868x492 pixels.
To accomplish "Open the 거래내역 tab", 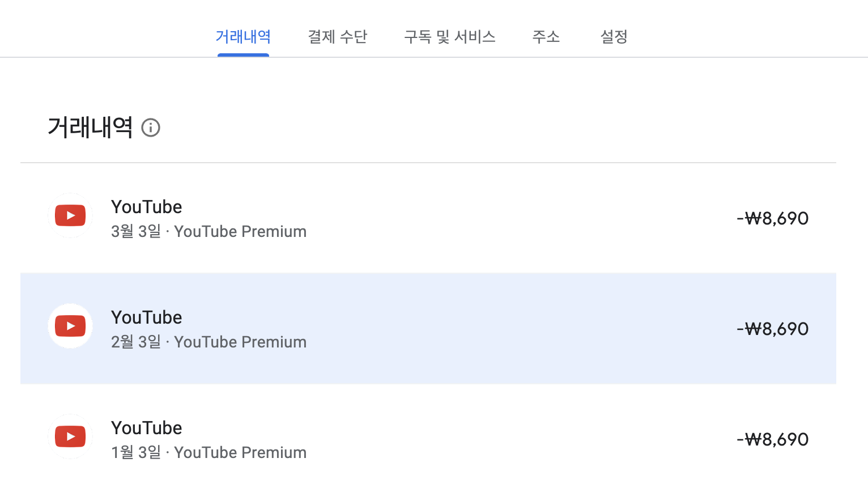I will point(243,37).
